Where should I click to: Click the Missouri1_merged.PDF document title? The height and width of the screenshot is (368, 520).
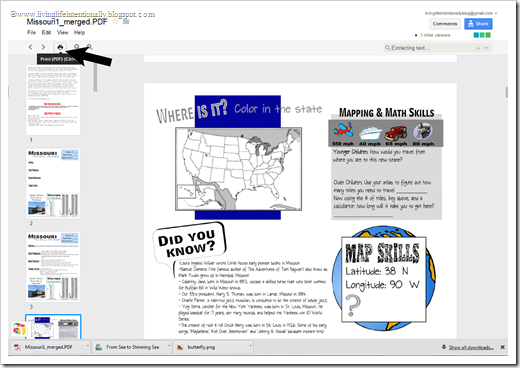(67, 22)
